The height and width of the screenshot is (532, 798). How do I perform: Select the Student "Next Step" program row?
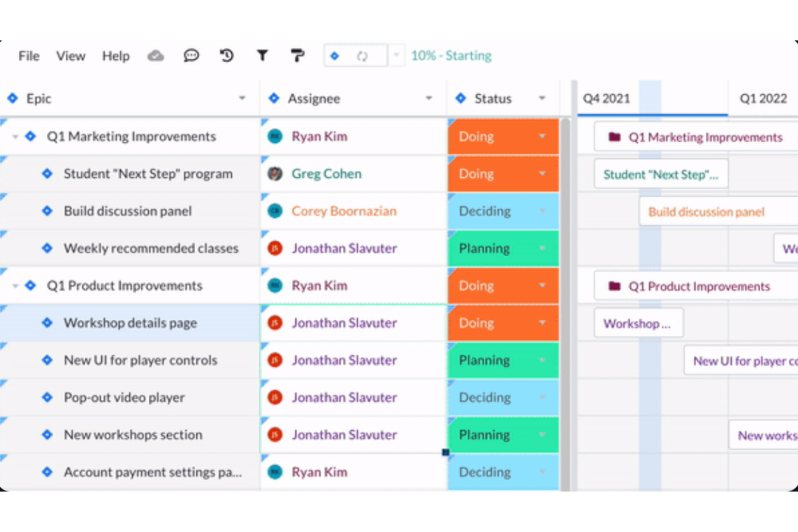tap(130, 174)
